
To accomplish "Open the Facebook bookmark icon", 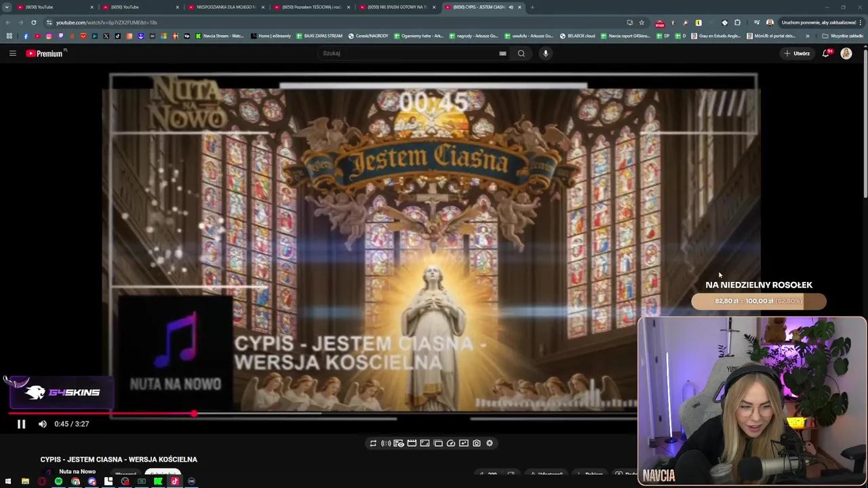I will [x=26, y=36].
